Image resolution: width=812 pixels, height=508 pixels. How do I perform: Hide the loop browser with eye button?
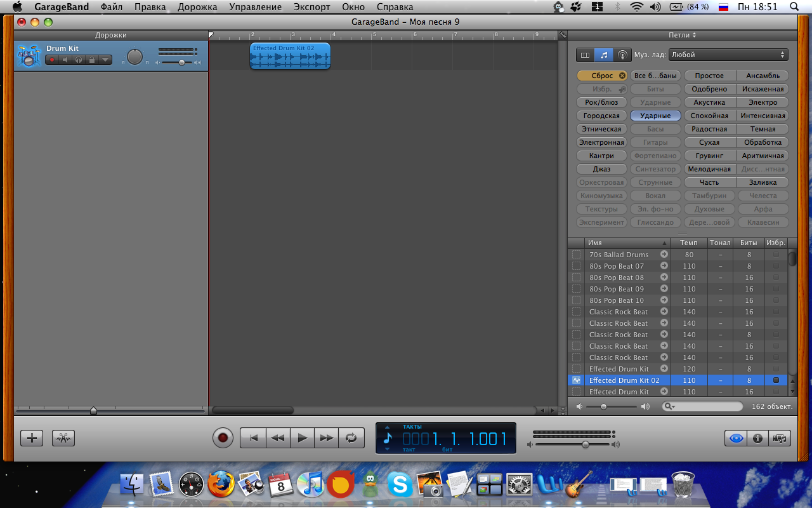[x=736, y=438]
